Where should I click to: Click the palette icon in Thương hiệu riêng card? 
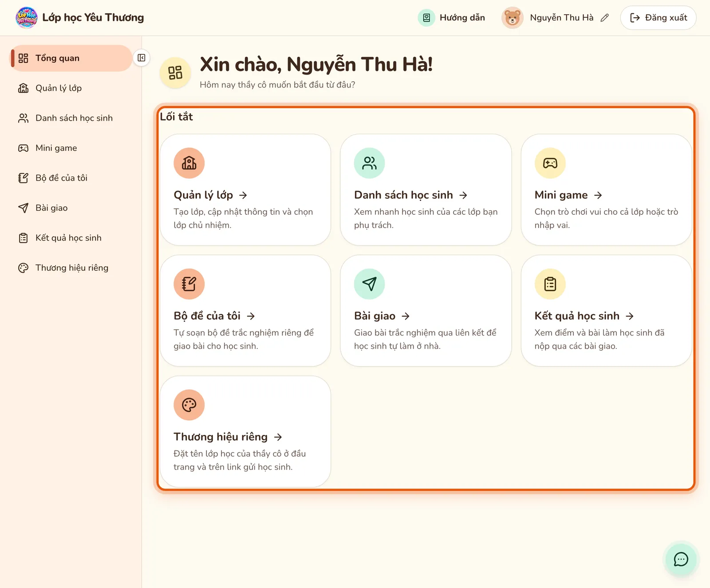click(189, 405)
